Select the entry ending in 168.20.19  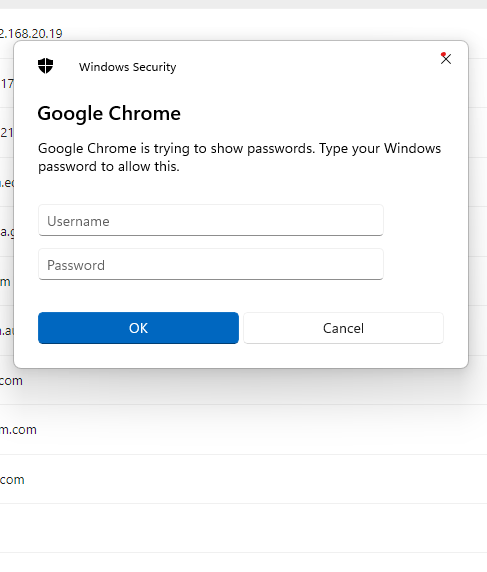31,34
